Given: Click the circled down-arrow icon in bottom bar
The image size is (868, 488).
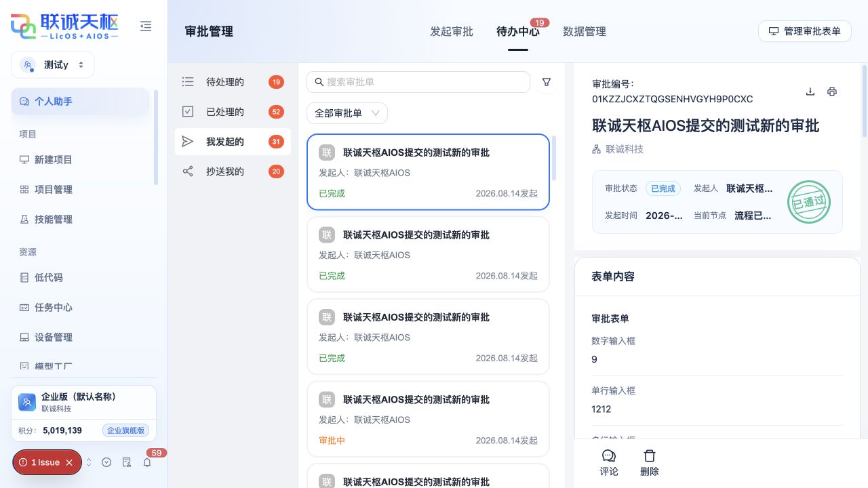Looking at the screenshot, I should [106, 462].
